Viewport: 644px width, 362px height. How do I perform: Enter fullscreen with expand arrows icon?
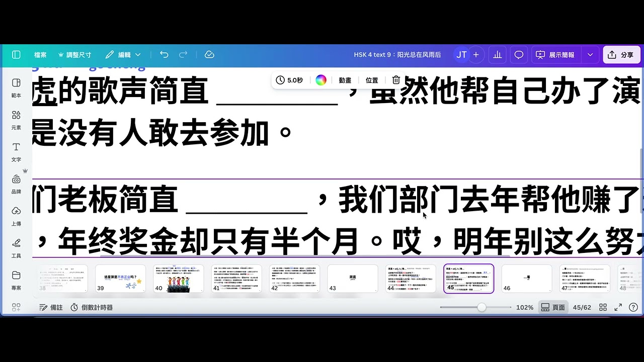click(x=618, y=307)
